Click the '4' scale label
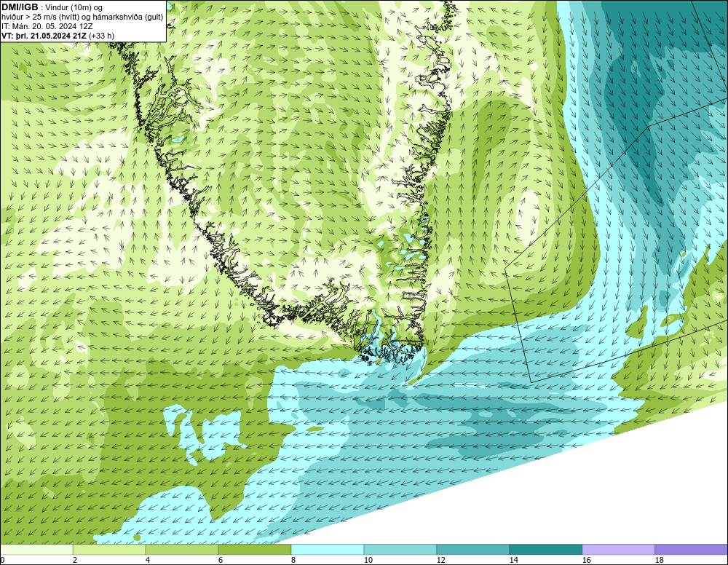 [148, 560]
